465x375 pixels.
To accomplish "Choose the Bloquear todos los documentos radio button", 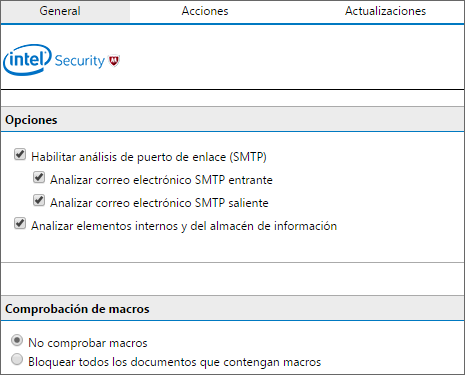I will point(17,359).
